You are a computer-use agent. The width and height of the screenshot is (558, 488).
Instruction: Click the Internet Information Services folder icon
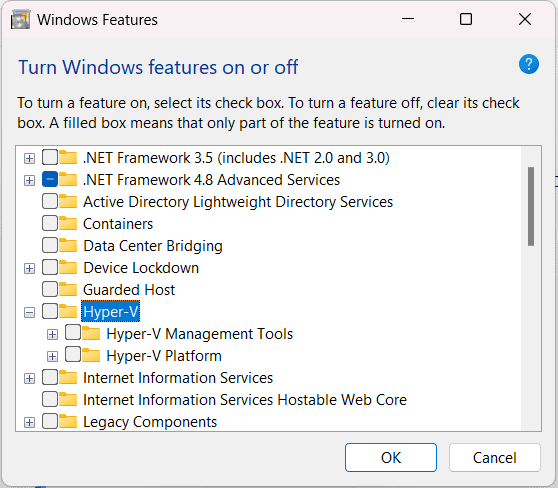coord(68,378)
